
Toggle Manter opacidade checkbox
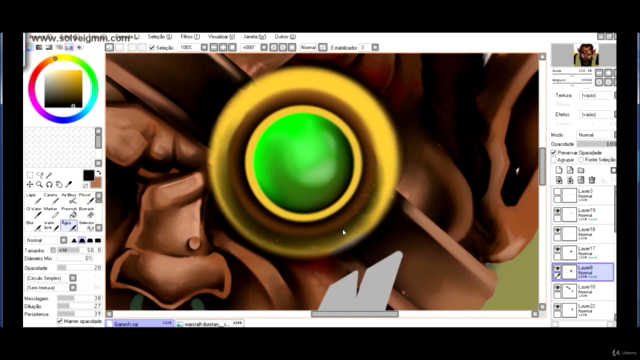(x=60, y=321)
